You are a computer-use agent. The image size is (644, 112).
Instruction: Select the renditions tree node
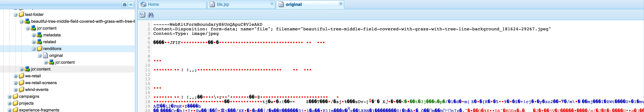tap(52, 49)
